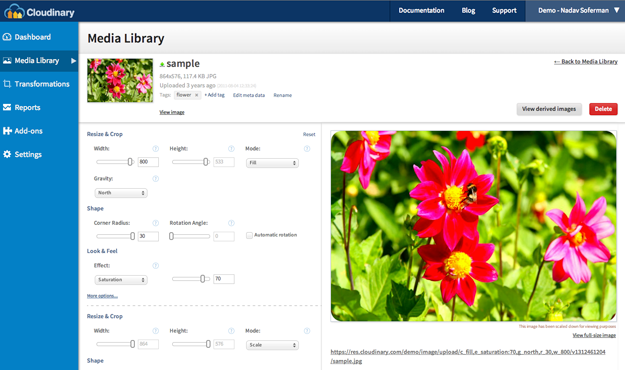Click Back to Media Library link
This screenshot has width=625, height=370.
click(586, 61)
